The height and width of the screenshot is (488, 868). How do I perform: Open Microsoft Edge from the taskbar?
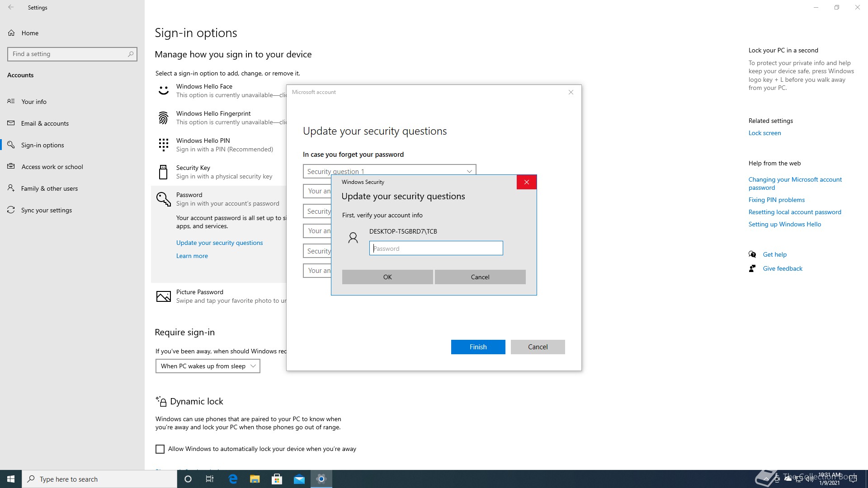tap(233, 479)
